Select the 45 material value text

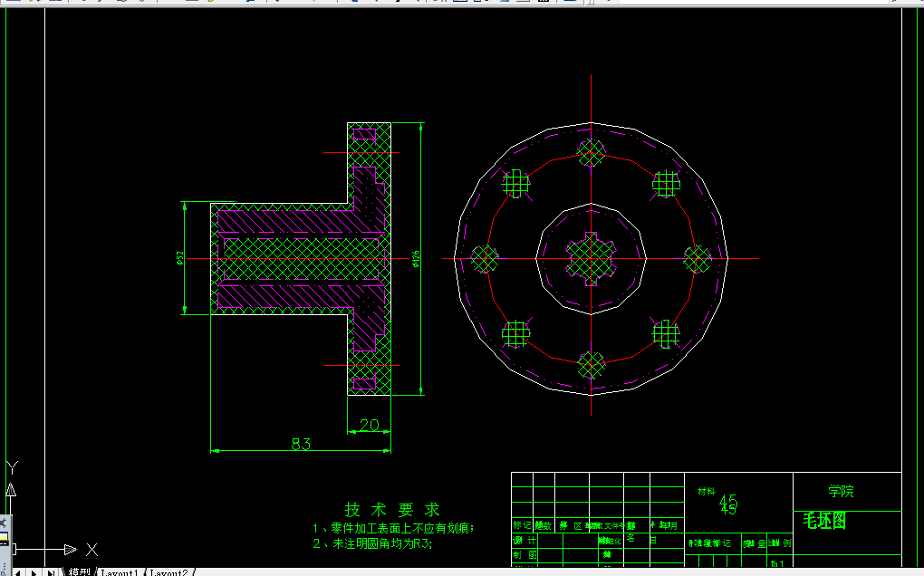(x=727, y=504)
